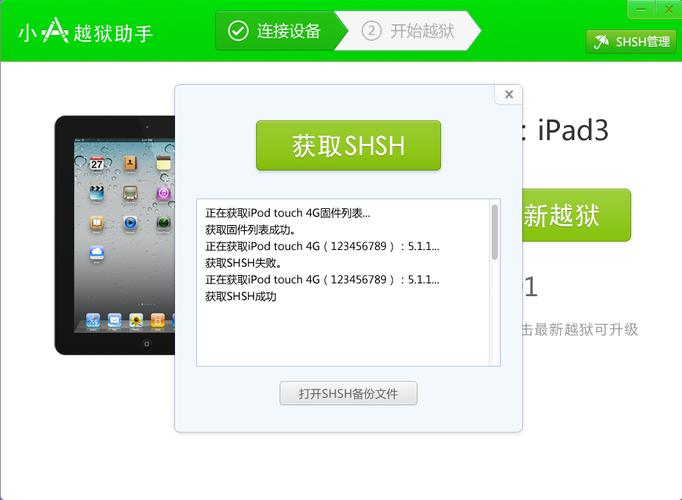Click the sunflower Photos icon in the iPad dock
The image size is (682, 500).
136,320
